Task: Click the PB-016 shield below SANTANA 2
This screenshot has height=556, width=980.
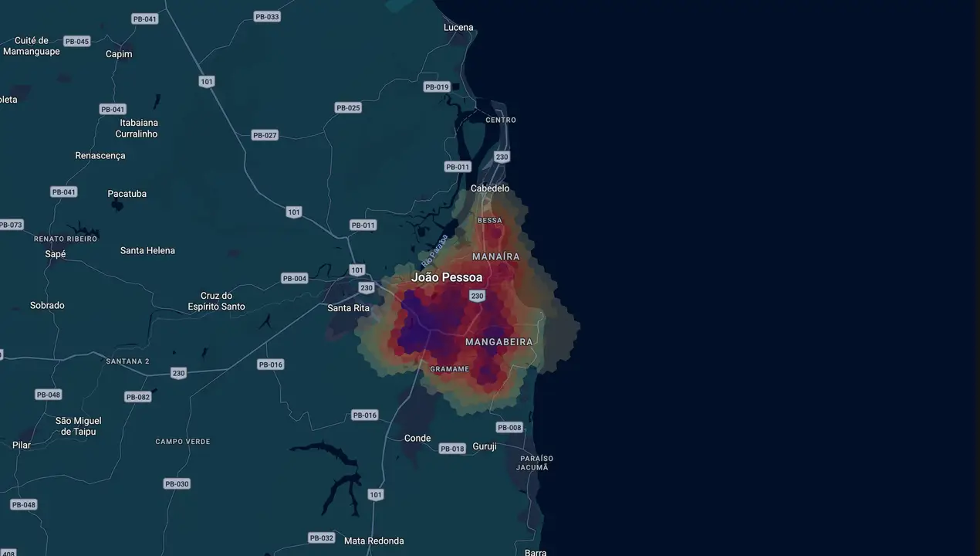Action: point(271,364)
